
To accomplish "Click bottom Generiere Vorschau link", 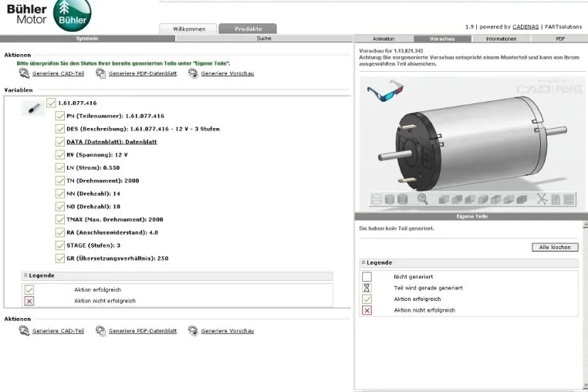I will click(x=227, y=331).
